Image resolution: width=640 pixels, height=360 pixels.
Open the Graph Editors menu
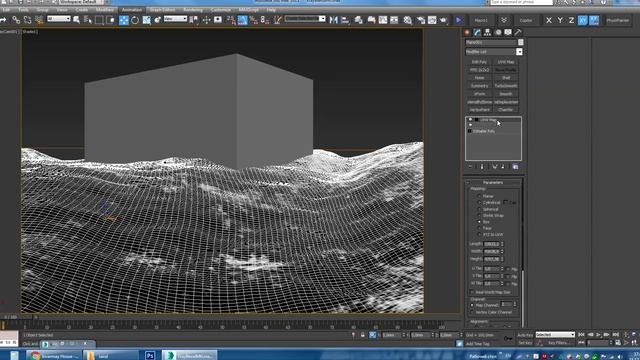pos(162,9)
